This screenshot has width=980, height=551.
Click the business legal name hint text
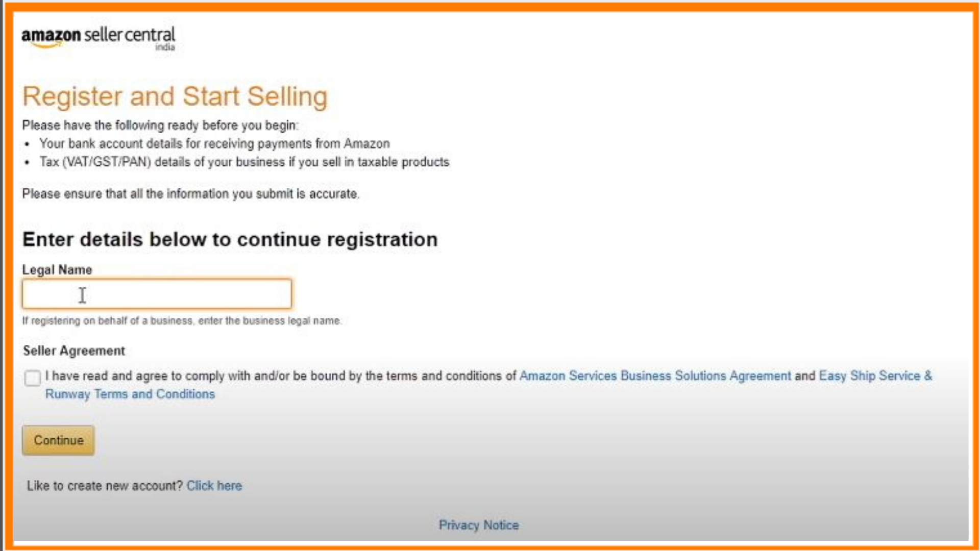(181, 321)
